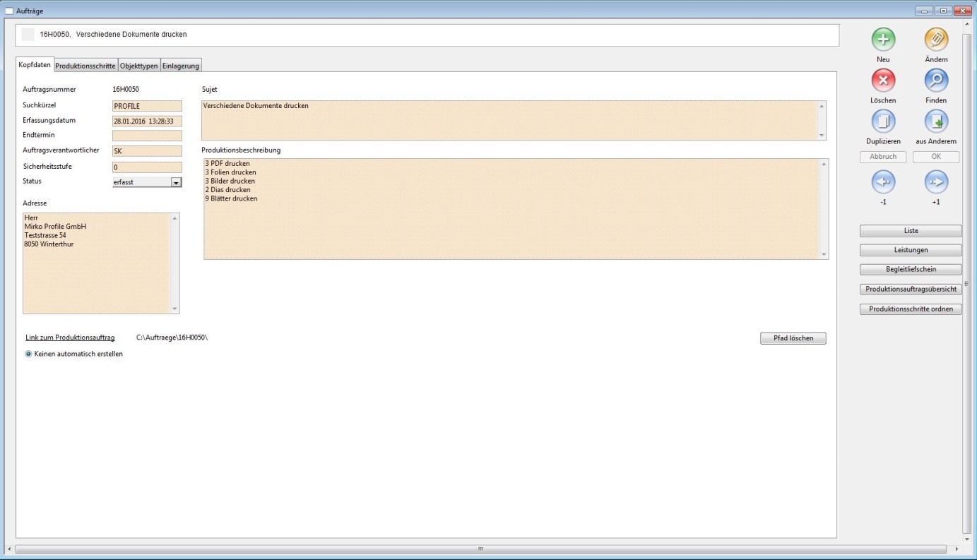The image size is (977, 560).
Task: Click into the Endtermin field
Action: (x=147, y=136)
